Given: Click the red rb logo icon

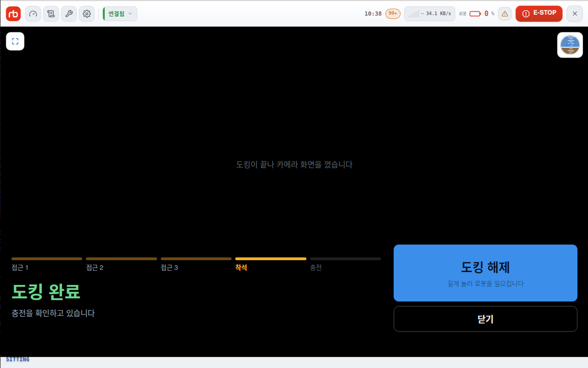Looking at the screenshot, I should 13,14.
